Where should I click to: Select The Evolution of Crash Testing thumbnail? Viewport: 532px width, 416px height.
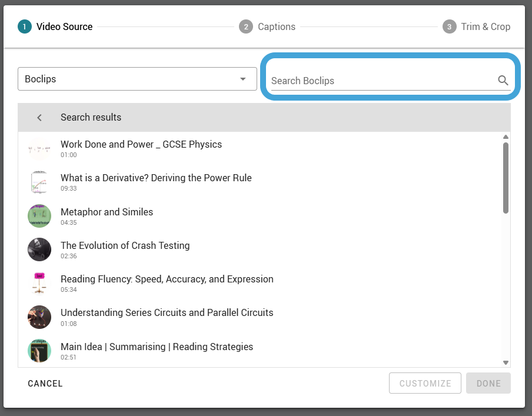coord(39,249)
